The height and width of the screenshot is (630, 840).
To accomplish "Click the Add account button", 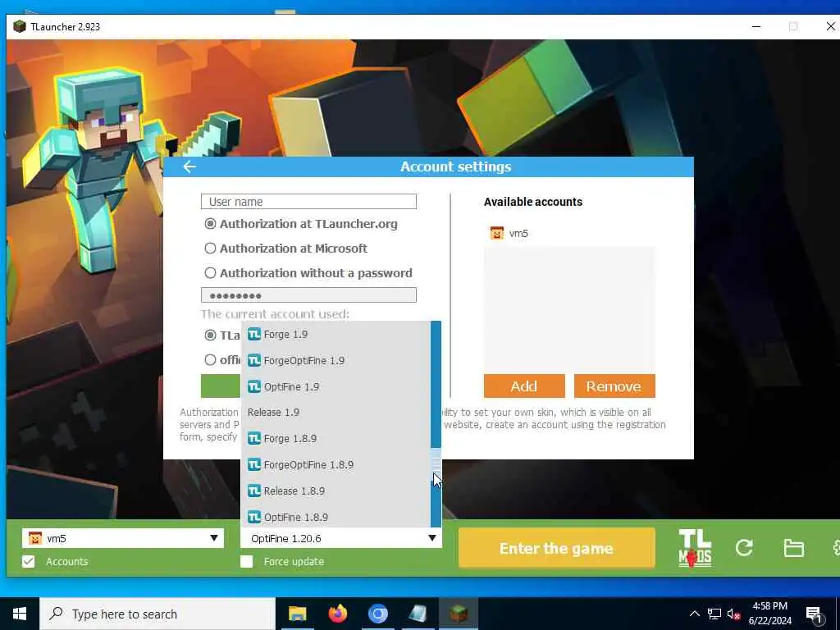I will (524, 386).
